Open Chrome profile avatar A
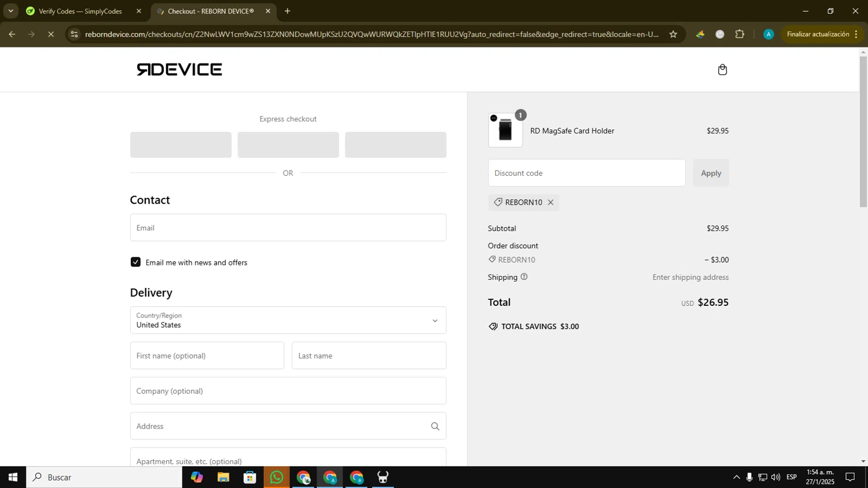 [x=768, y=34]
